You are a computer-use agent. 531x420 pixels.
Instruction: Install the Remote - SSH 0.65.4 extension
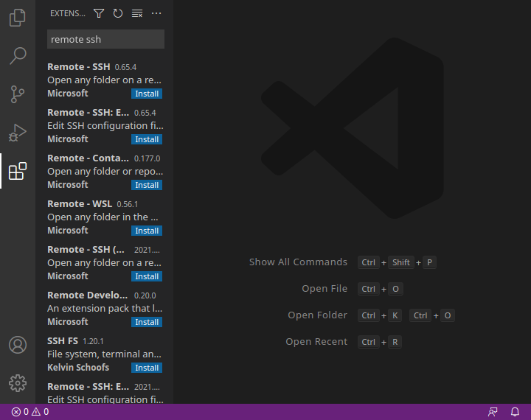(x=147, y=94)
